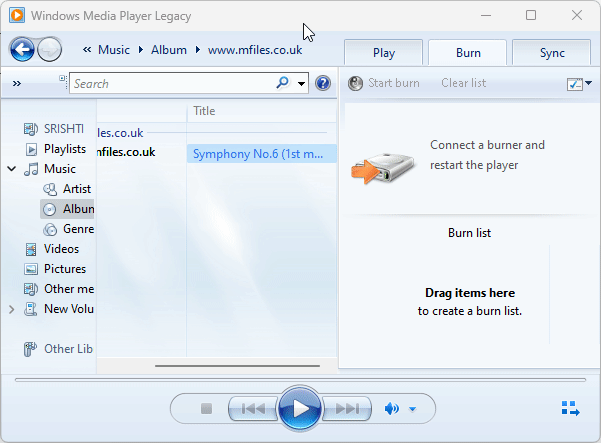This screenshot has width=601, height=443.
Task: Click the Playlists icon in navigation pane
Action: click(31, 149)
